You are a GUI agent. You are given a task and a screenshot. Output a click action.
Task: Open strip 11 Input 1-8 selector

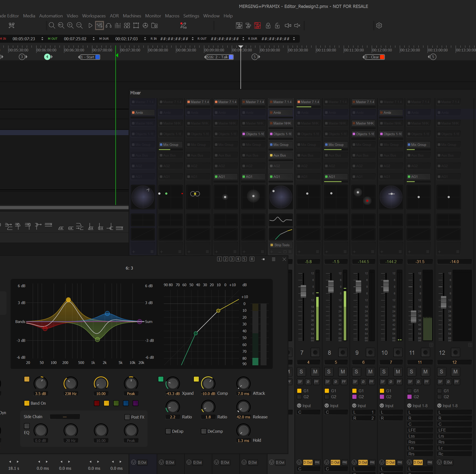tap(420, 406)
